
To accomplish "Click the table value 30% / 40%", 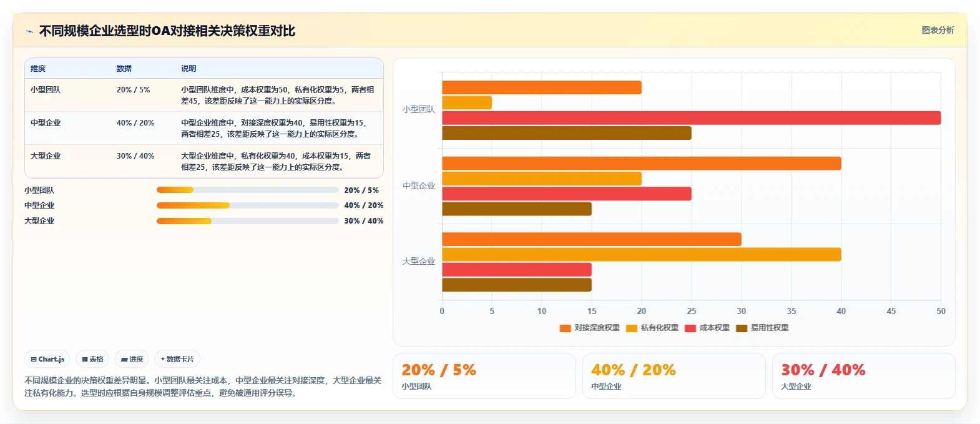I will 135,156.
